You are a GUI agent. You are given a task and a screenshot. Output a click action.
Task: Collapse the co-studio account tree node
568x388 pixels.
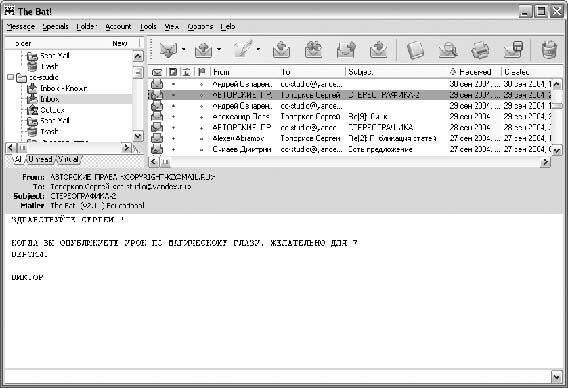click(x=11, y=77)
